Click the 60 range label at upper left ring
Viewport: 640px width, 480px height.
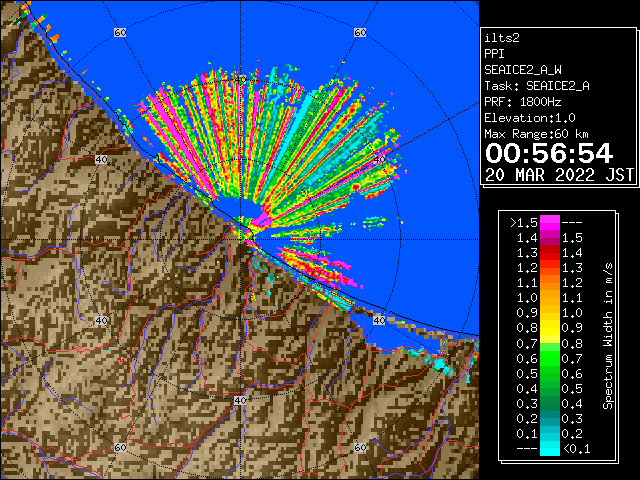click(120, 32)
